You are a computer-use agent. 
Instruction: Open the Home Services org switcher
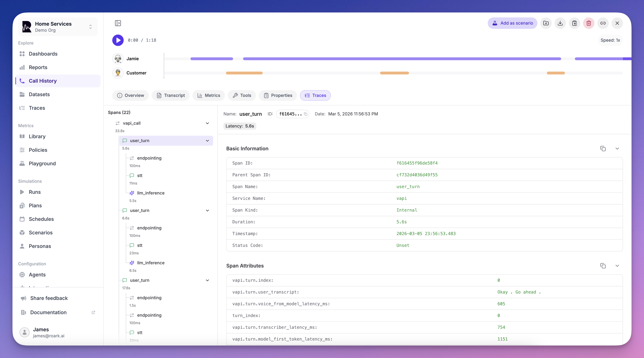click(x=58, y=27)
